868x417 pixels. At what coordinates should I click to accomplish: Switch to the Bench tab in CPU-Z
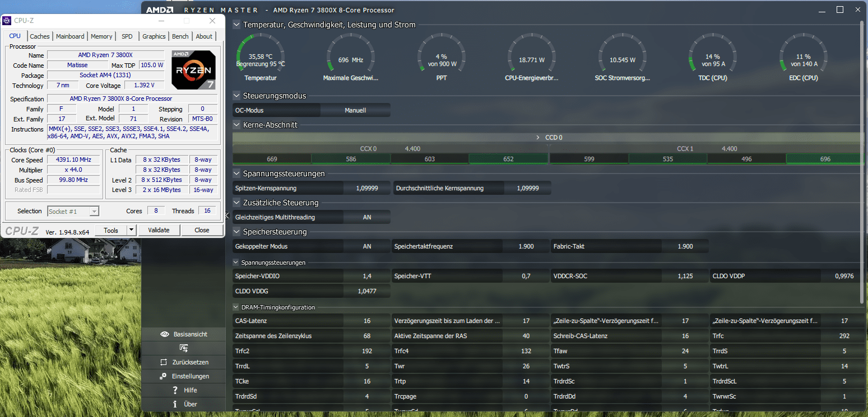(x=180, y=36)
